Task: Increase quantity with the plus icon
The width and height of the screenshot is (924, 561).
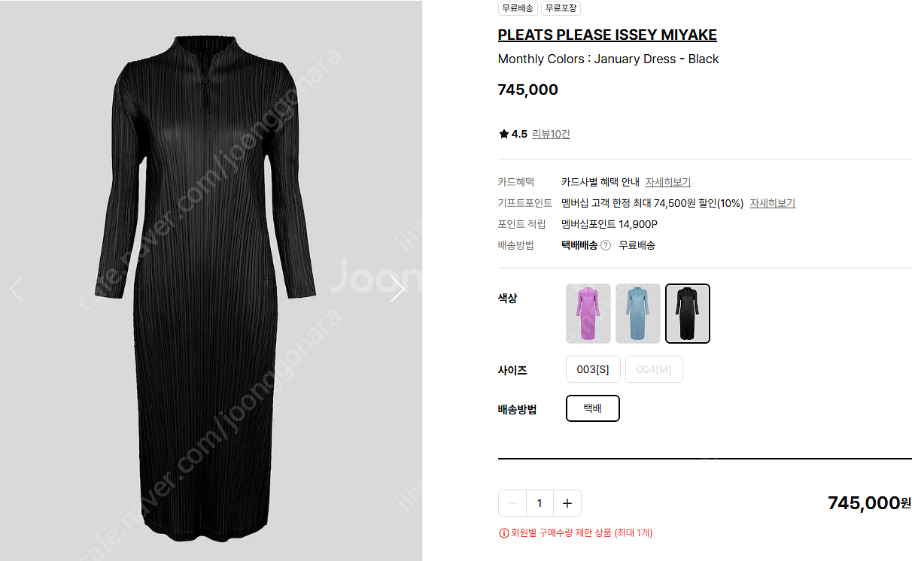Action: (x=567, y=503)
